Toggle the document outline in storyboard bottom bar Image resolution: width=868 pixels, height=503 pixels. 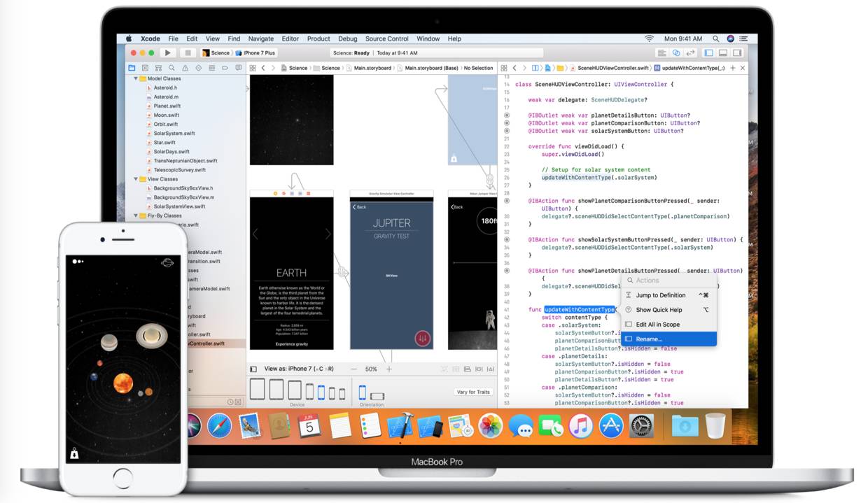coord(253,369)
